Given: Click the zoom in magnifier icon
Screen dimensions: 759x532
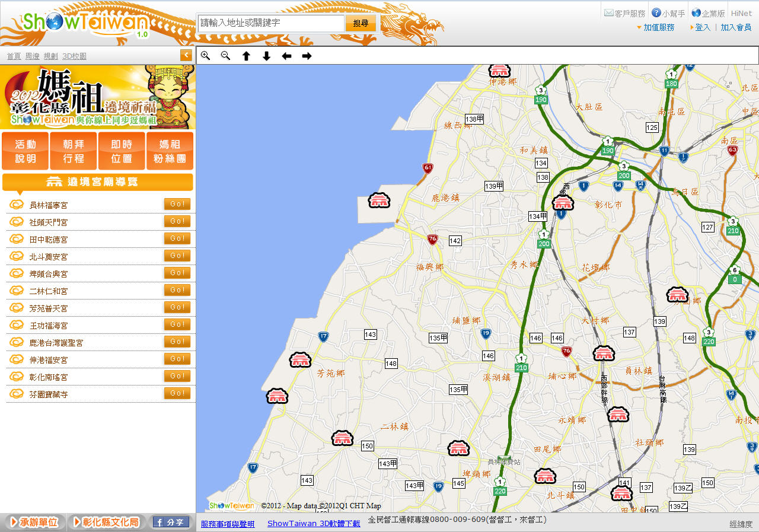Looking at the screenshot, I should [x=205, y=56].
